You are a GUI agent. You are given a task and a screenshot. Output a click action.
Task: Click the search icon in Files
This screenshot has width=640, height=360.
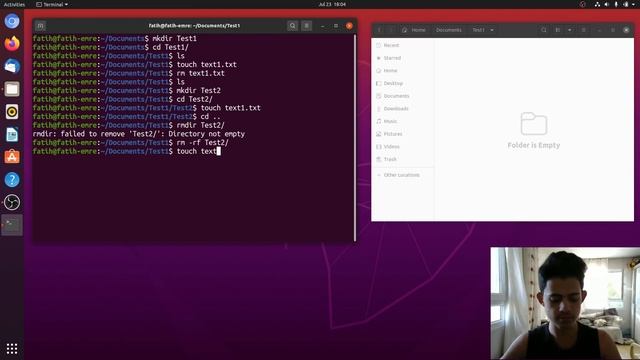[544, 30]
